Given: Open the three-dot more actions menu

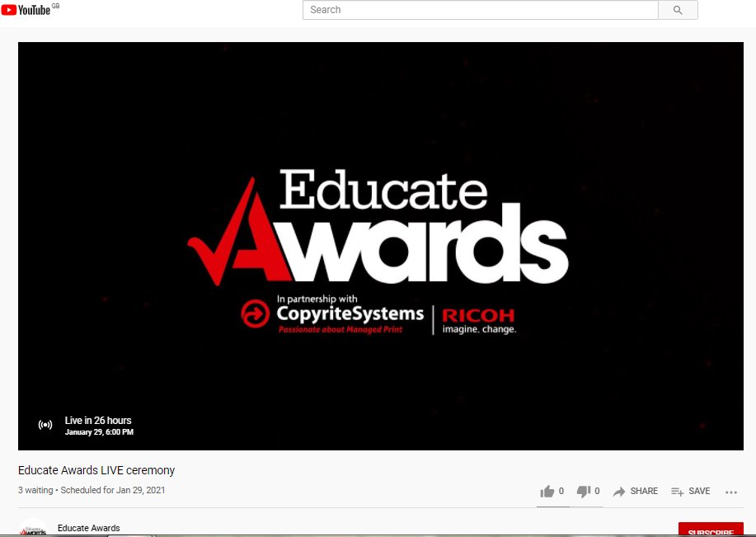Looking at the screenshot, I should (x=731, y=492).
